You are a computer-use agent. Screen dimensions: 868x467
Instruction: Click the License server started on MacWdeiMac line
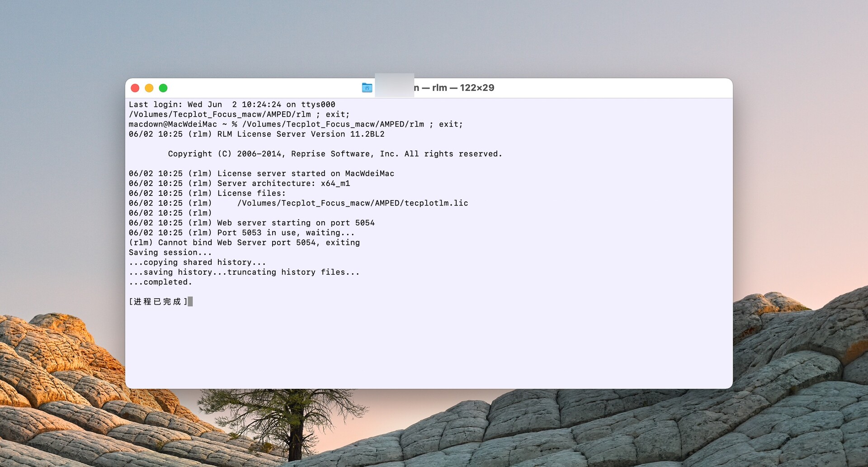coord(261,173)
